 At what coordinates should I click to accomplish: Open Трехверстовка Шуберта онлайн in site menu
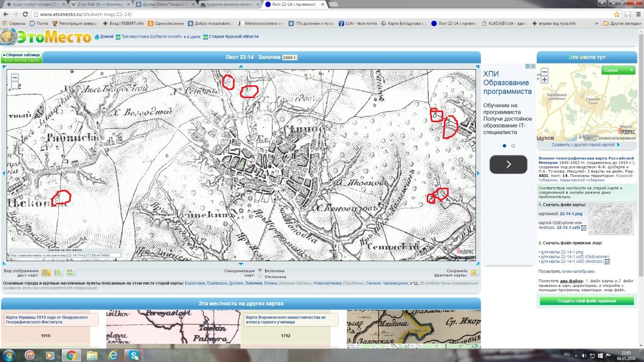(150, 36)
